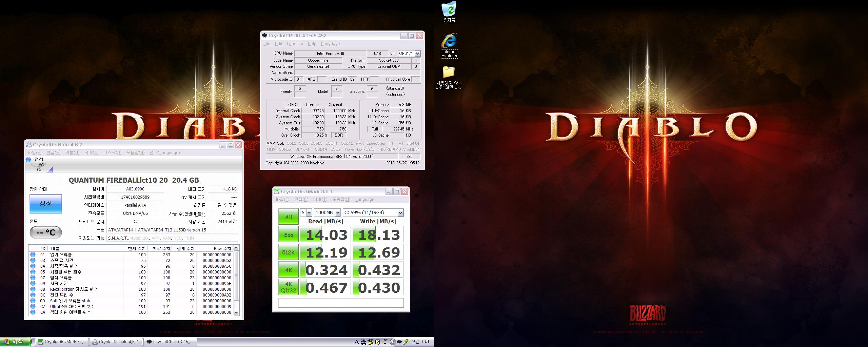
Task: Run the 4K benchmark test
Action: click(289, 270)
